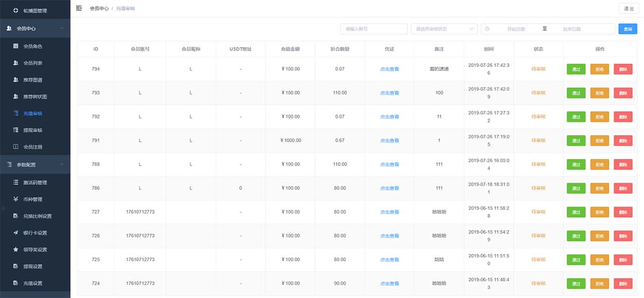Collapse the 参数配置 sidebar group

coord(61,164)
